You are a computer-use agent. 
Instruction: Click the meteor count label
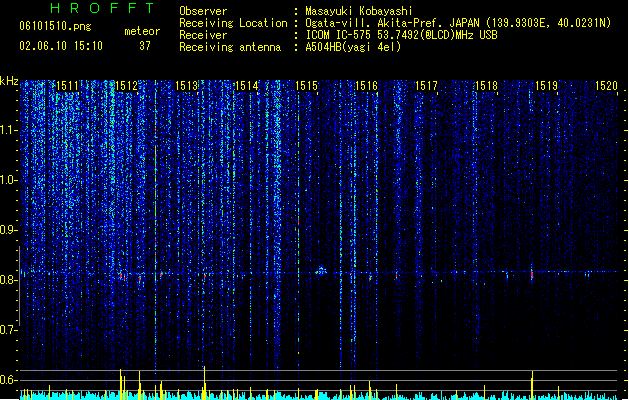coord(142,31)
